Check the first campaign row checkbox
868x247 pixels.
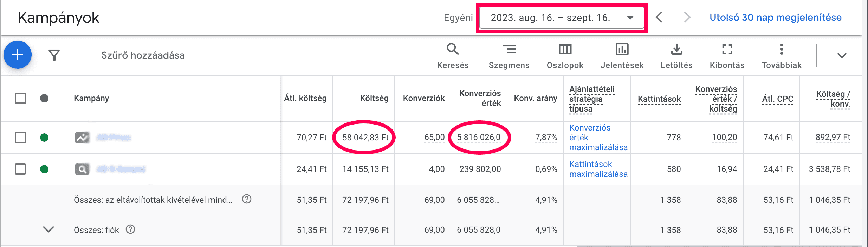20,138
